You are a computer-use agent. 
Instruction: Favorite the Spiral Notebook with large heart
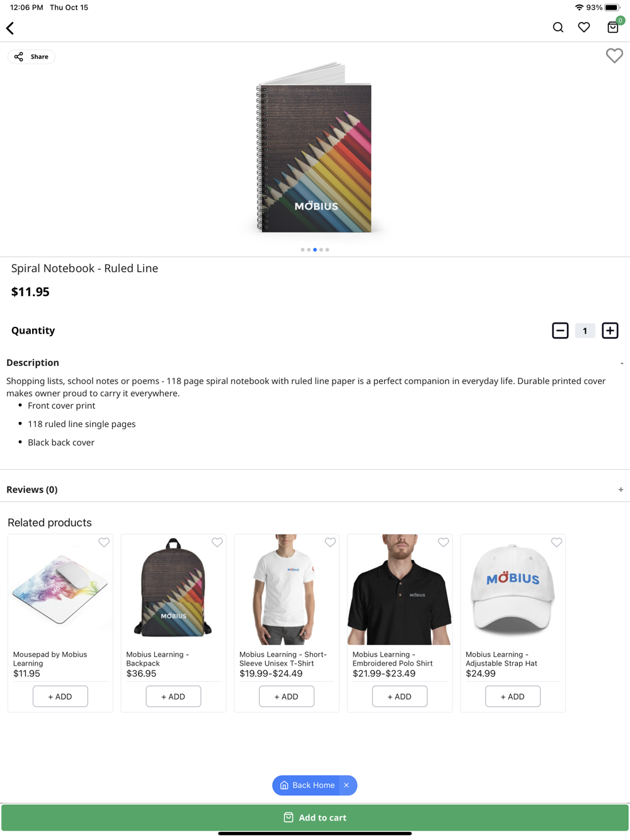coord(614,55)
